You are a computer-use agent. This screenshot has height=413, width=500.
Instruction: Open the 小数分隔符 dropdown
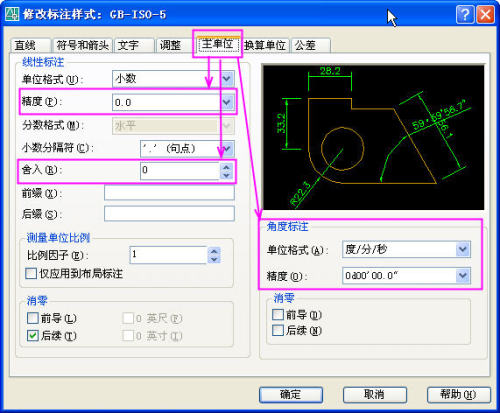187,148
